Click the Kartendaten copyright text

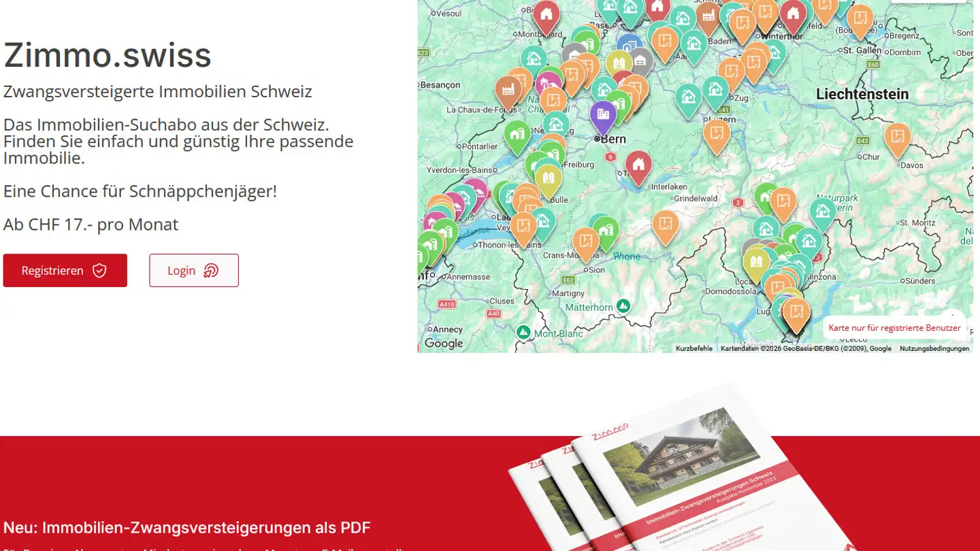tap(806, 348)
